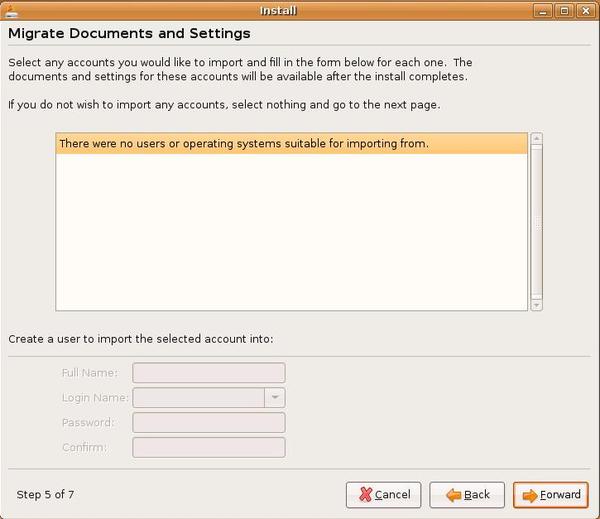Focus the Confirm password field
This screenshot has height=519, width=600.
(209, 447)
